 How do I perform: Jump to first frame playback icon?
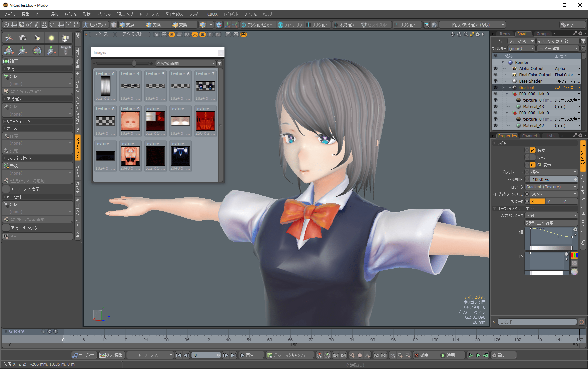click(x=179, y=355)
